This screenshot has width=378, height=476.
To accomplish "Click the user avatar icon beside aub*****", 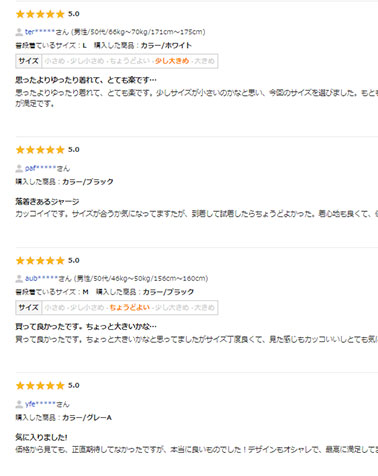I will (x=19, y=279).
